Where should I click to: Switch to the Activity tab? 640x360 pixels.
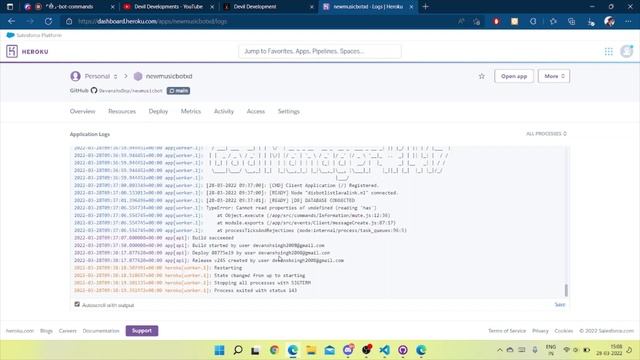pyautogui.click(x=224, y=111)
